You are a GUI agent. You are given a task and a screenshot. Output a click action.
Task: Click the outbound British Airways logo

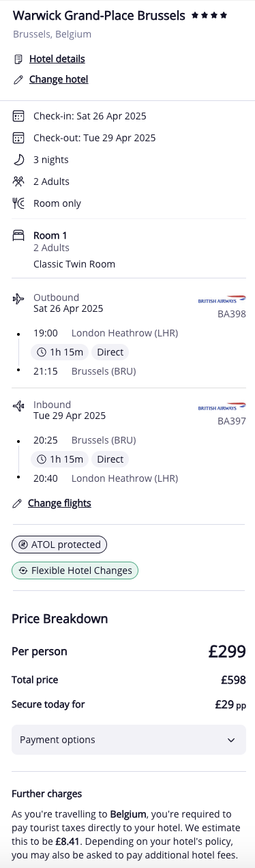[222, 299]
